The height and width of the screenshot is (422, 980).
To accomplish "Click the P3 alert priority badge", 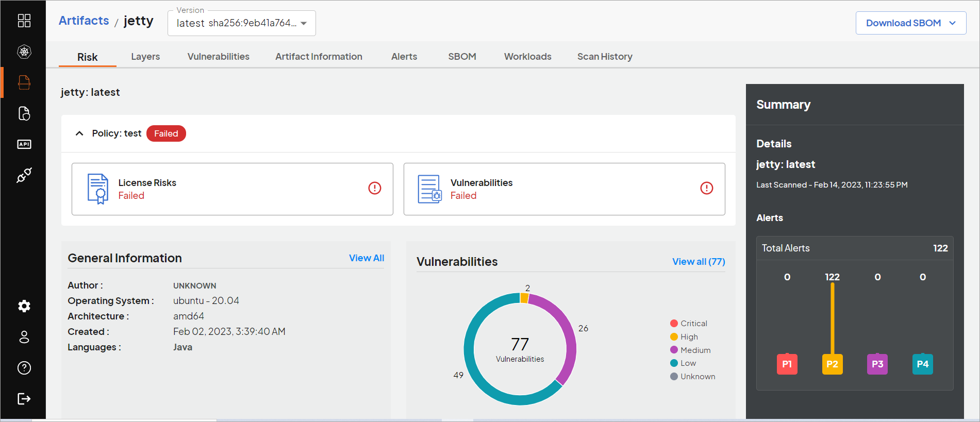I will (x=877, y=364).
